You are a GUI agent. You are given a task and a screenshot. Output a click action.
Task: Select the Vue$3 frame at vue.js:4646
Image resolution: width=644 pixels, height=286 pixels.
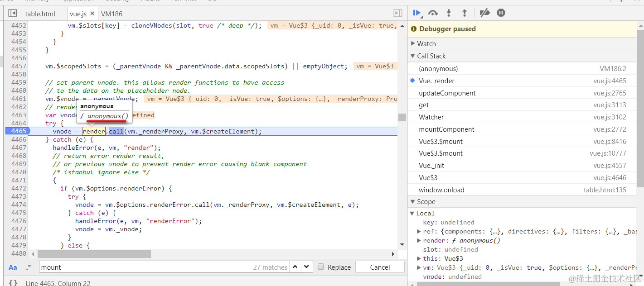point(522,178)
